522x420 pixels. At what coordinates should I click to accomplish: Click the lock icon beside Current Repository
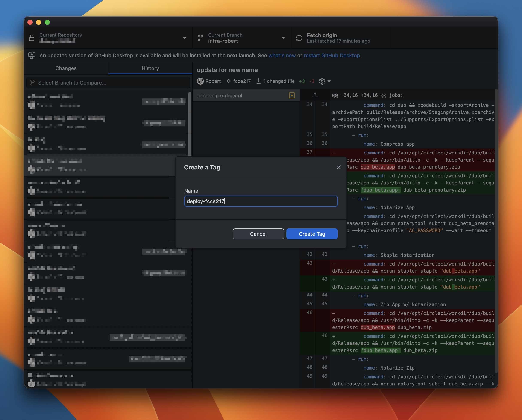tap(32, 38)
